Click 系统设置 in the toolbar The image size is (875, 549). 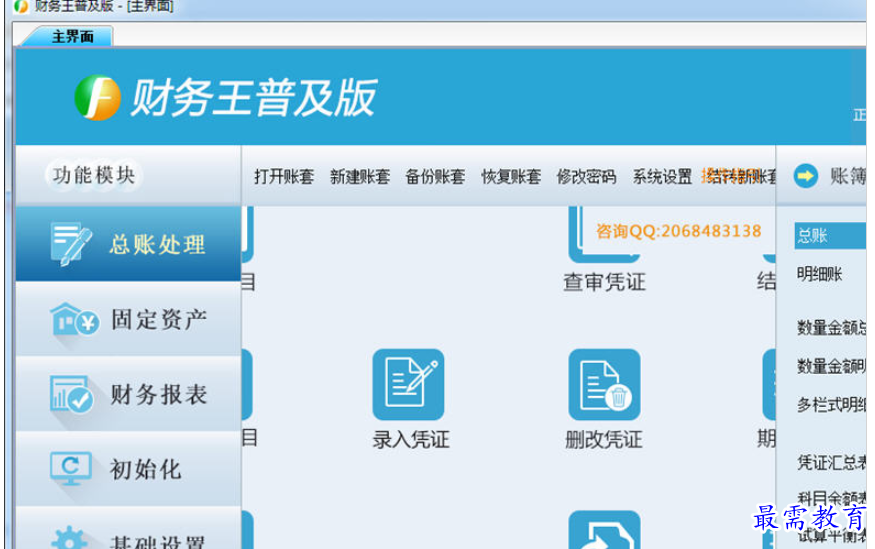662,177
